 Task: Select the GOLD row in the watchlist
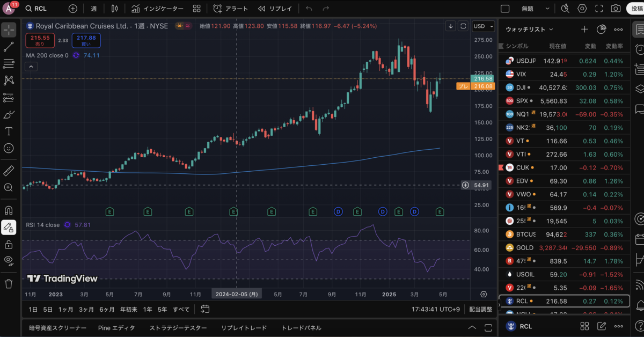(565, 248)
